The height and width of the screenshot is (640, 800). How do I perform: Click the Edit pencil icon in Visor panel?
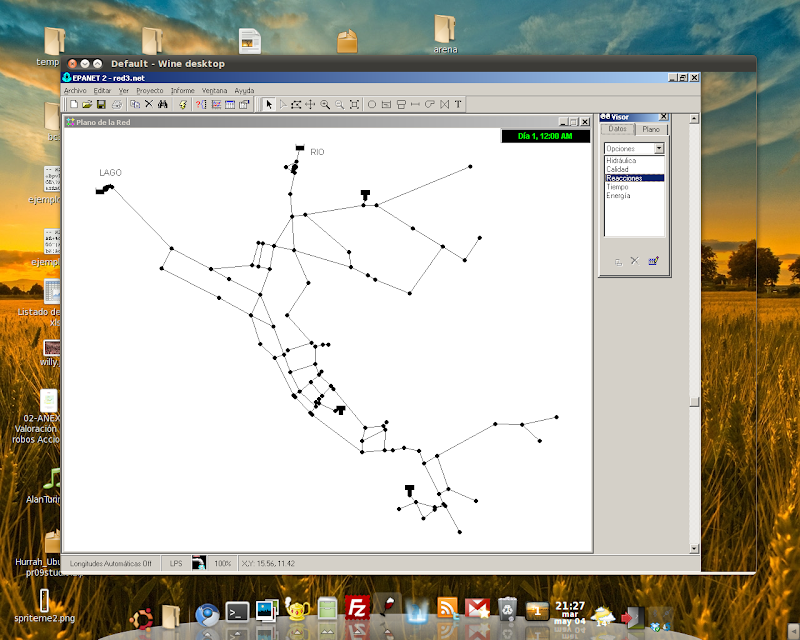coord(654,261)
